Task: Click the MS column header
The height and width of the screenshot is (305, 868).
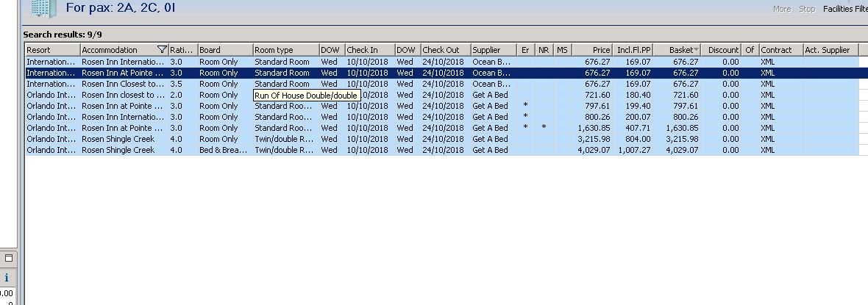Action: point(563,50)
